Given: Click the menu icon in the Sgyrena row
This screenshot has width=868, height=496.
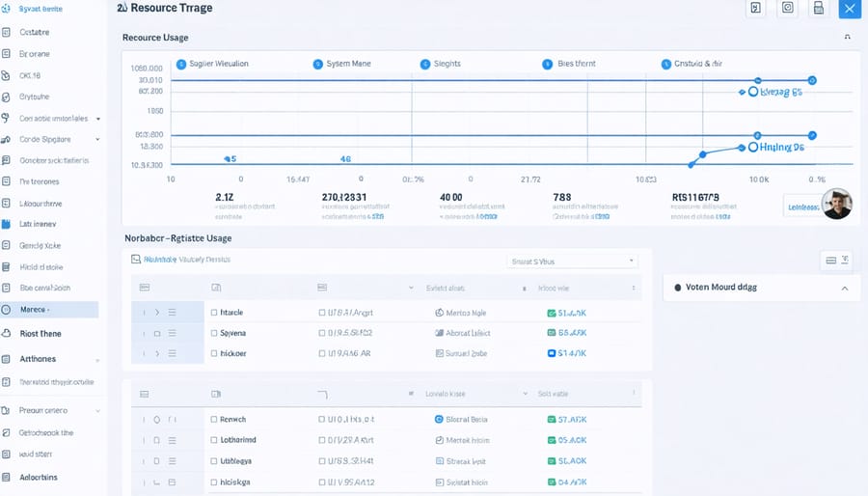Looking at the screenshot, I should 173,333.
